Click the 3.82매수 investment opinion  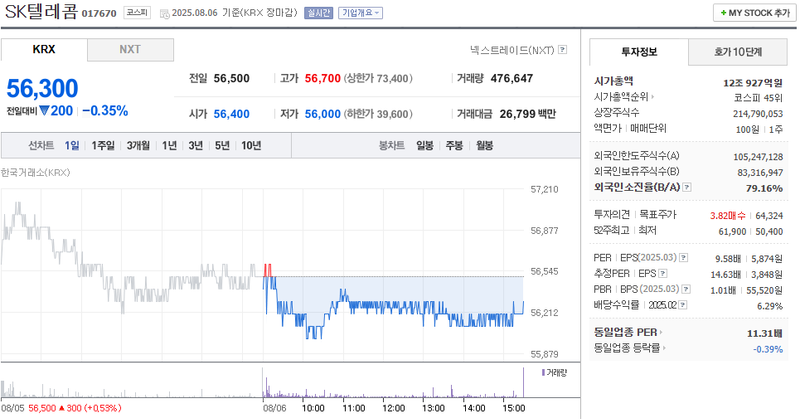[x=728, y=216]
